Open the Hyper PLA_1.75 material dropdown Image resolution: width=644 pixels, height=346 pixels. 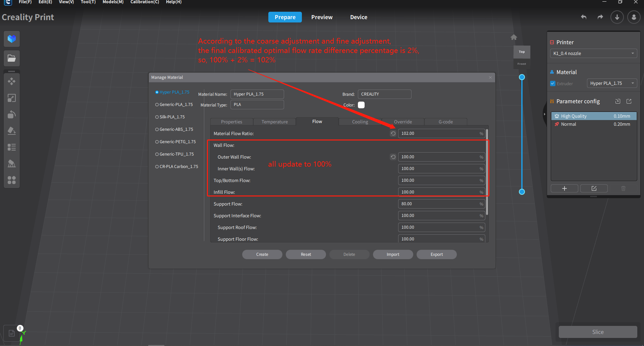point(612,83)
